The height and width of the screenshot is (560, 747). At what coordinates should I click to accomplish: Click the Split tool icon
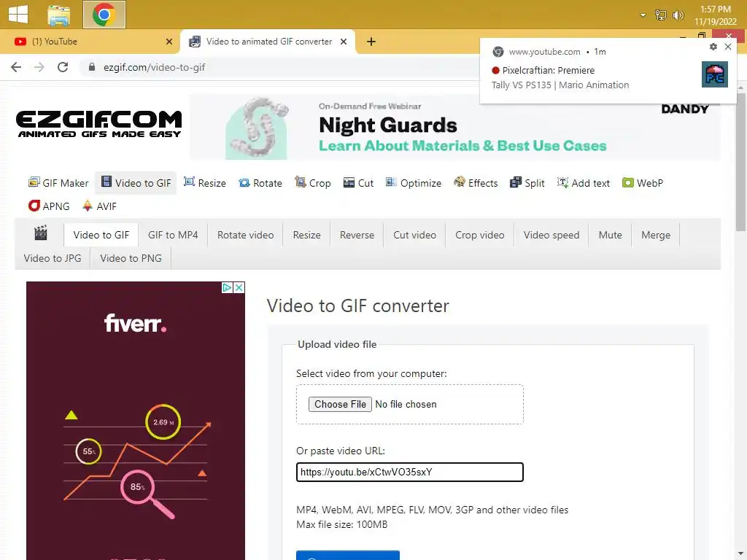pyautogui.click(x=516, y=182)
